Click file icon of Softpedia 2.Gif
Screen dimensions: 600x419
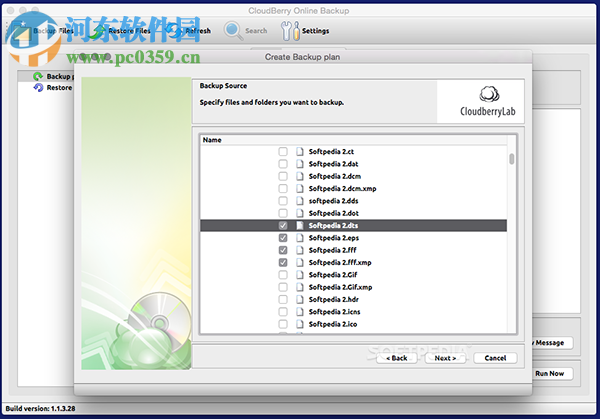pos(300,275)
